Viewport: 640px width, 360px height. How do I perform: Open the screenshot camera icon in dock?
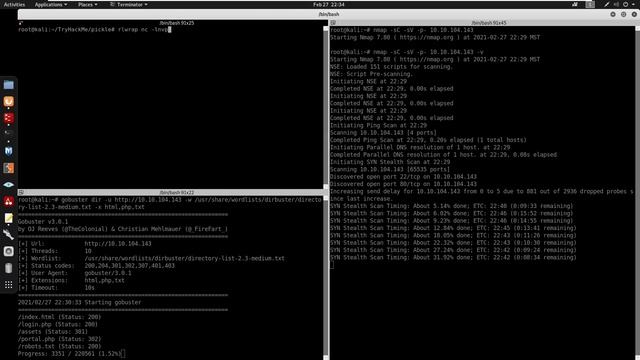(x=9, y=251)
